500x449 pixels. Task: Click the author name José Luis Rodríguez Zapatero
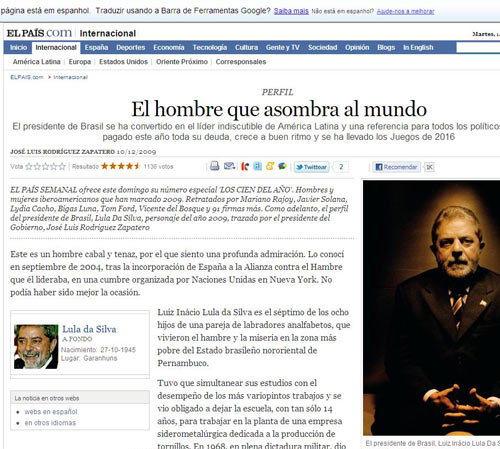(x=62, y=152)
